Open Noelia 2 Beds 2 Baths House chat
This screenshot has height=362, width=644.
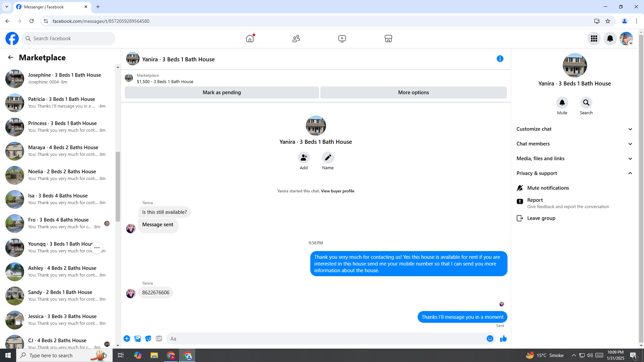[x=59, y=175]
